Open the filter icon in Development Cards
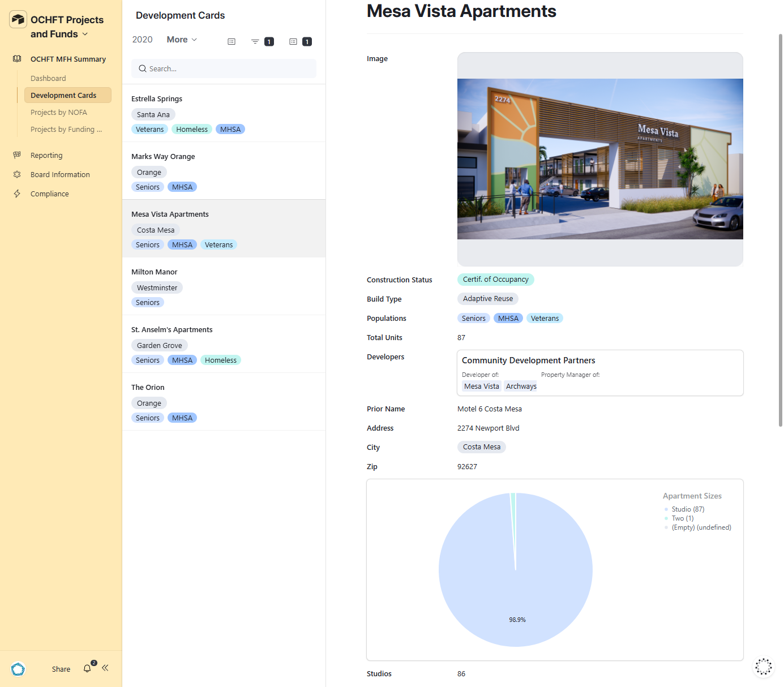Image resolution: width=784 pixels, height=687 pixels. coord(255,41)
